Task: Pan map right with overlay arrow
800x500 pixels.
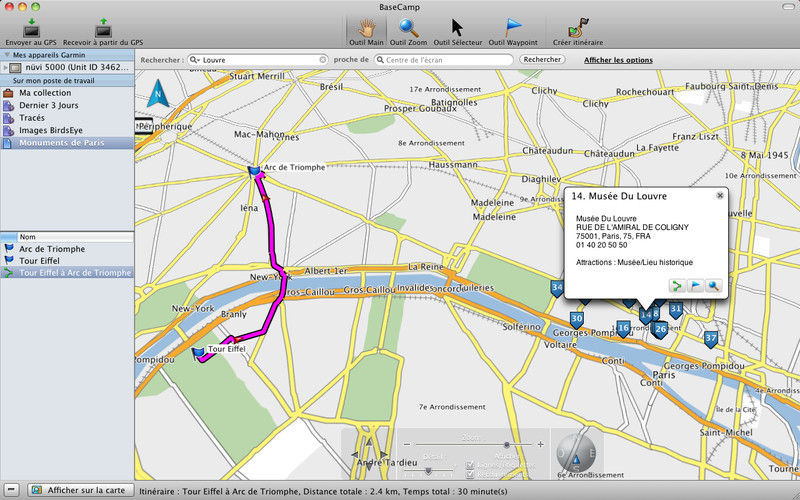Action: 384,454
